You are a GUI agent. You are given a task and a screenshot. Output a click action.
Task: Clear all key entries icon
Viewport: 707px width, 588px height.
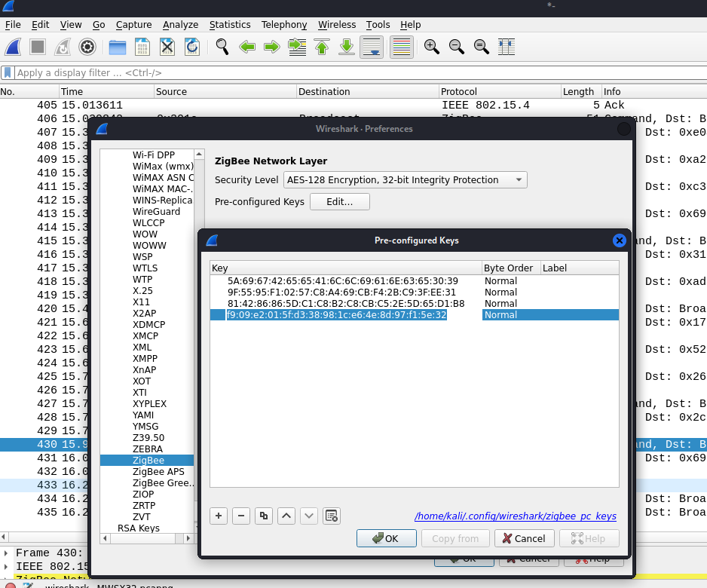point(332,516)
